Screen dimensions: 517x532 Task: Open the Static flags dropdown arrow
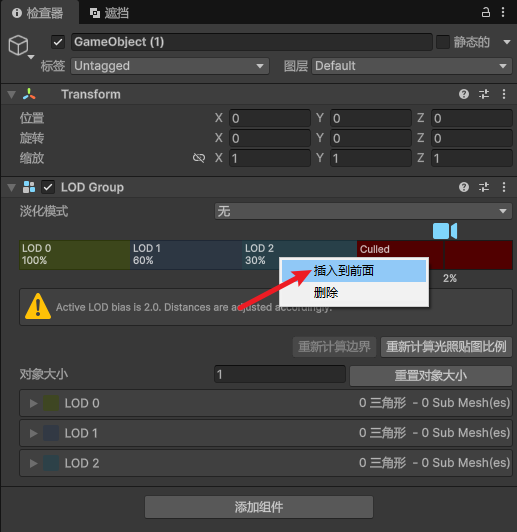click(x=507, y=42)
